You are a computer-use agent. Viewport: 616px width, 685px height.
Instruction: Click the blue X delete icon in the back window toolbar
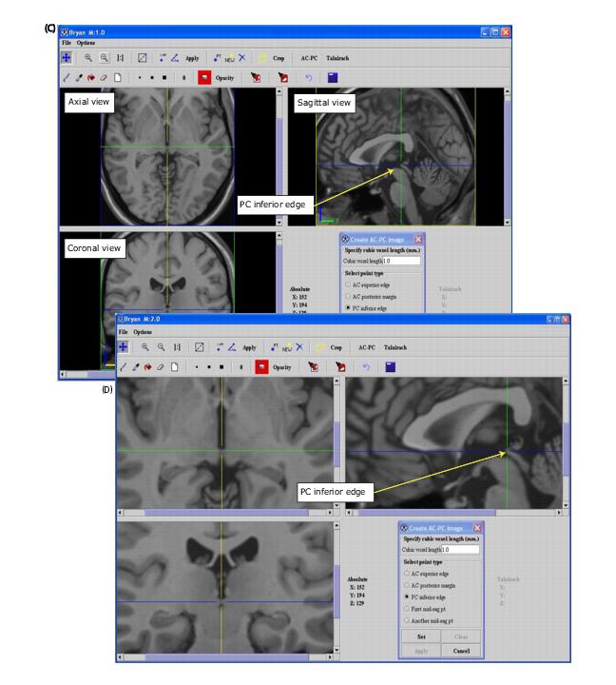pyautogui.click(x=242, y=57)
